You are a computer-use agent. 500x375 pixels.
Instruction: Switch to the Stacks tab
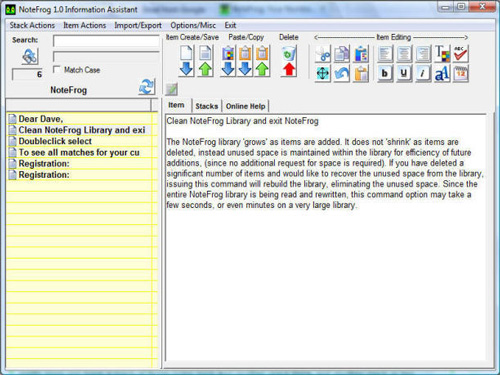(x=207, y=106)
